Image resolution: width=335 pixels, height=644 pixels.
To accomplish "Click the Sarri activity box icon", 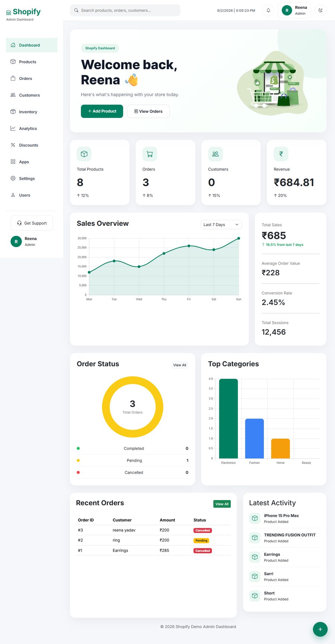I will 255,576.
